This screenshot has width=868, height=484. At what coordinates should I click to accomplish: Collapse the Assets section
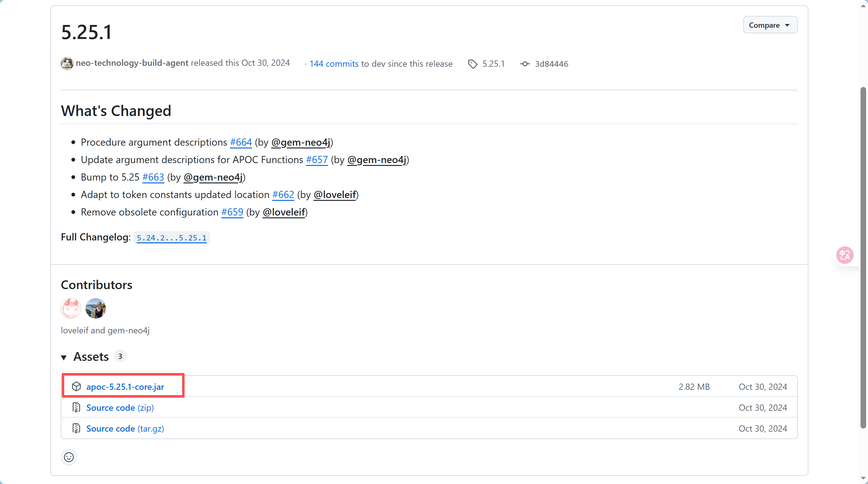point(64,357)
